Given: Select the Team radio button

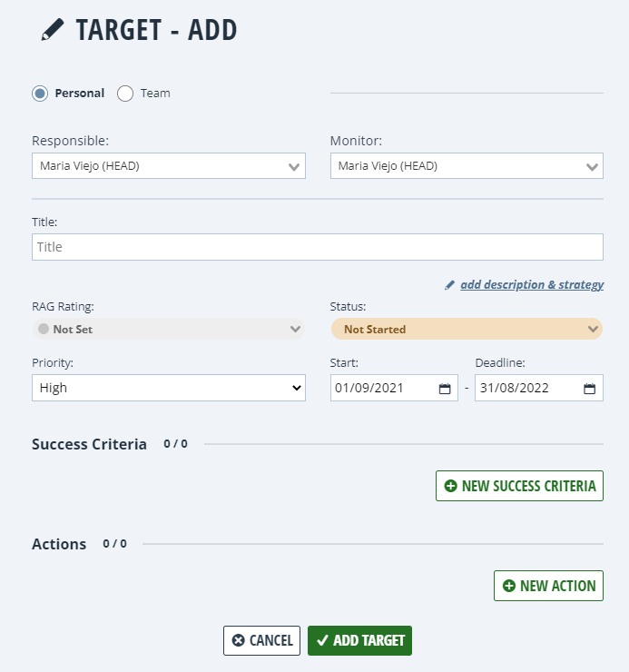Looking at the screenshot, I should pyautogui.click(x=125, y=93).
